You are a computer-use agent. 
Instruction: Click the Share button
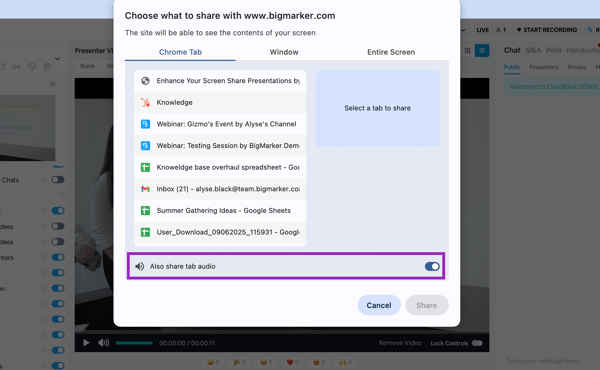[x=427, y=305]
